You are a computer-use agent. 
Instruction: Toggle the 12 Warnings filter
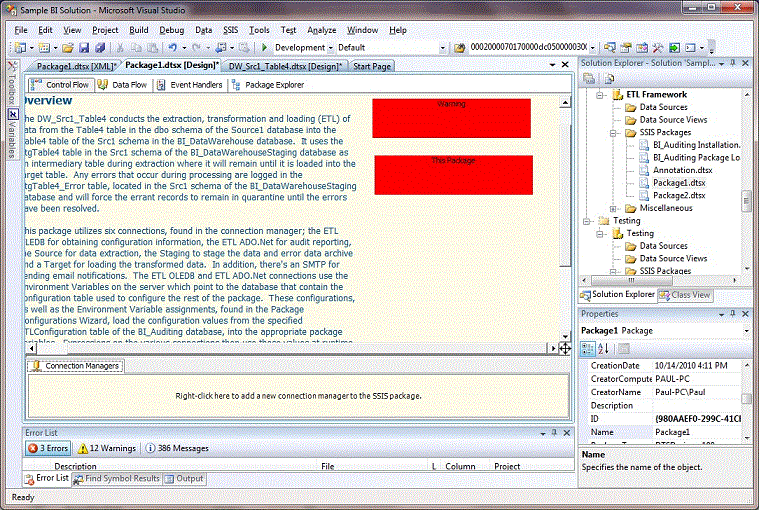tap(107, 448)
